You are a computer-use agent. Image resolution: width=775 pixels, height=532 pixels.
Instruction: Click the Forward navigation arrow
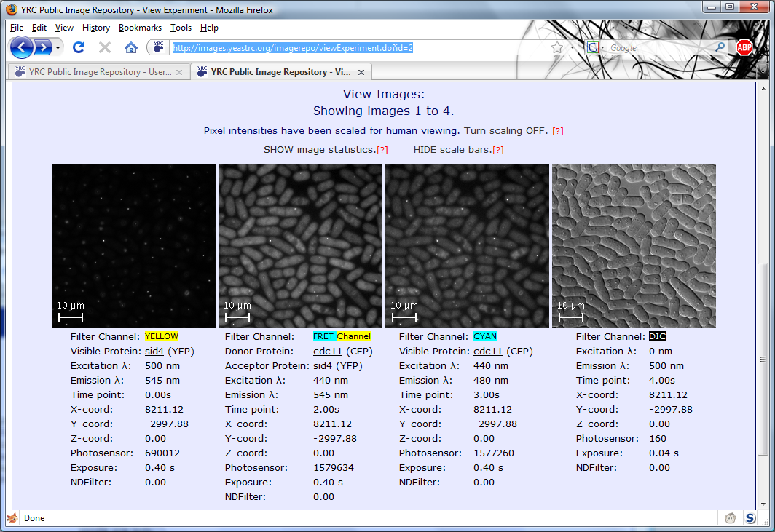pos(43,48)
